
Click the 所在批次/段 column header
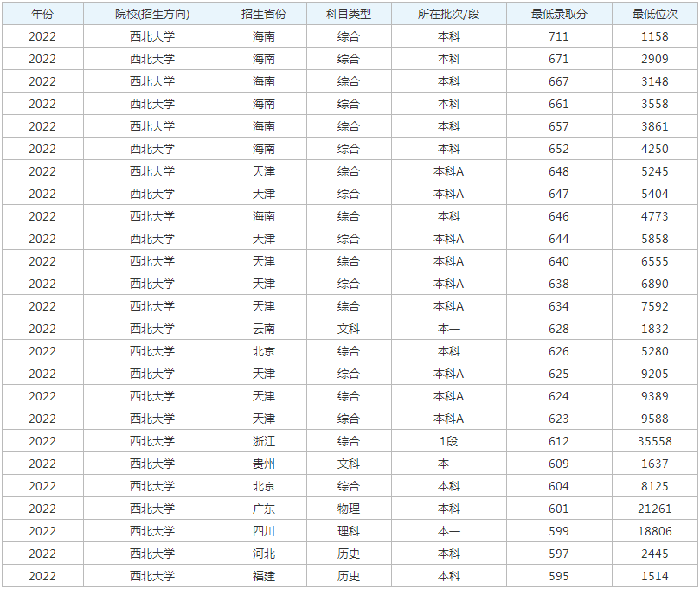(449, 14)
